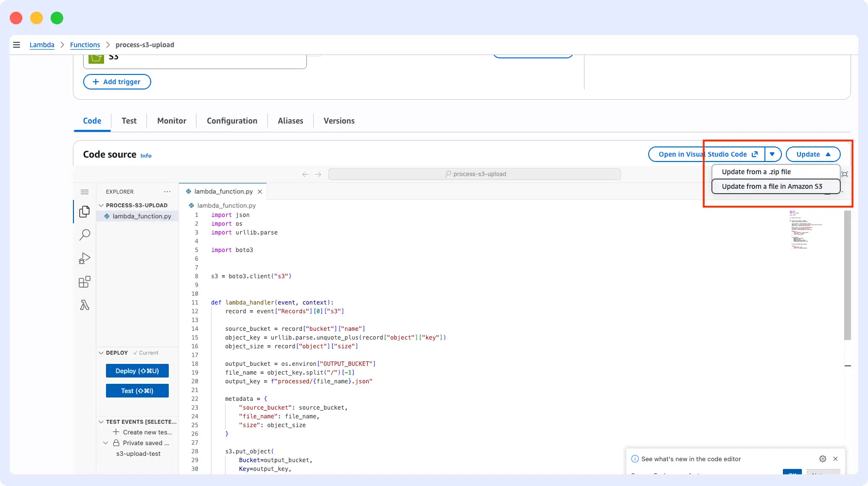Collapse PROCESS-S3-UPLOAD folder in explorer
Image resolution: width=868 pixels, height=486 pixels.
click(x=101, y=205)
